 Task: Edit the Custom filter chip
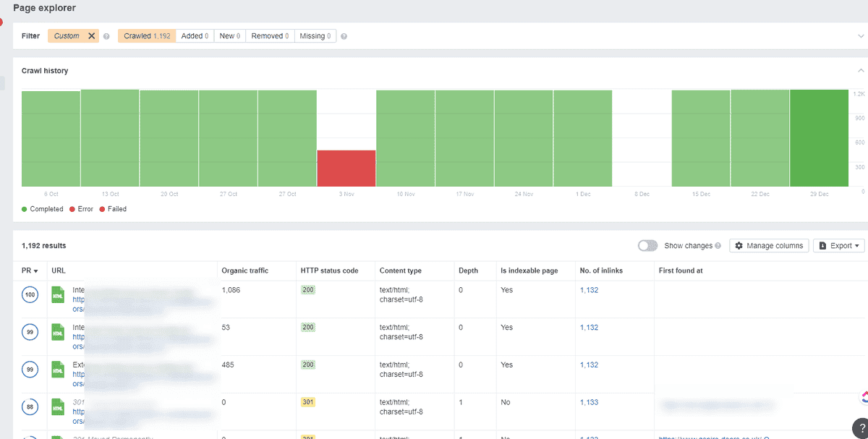click(x=67, y=35)
